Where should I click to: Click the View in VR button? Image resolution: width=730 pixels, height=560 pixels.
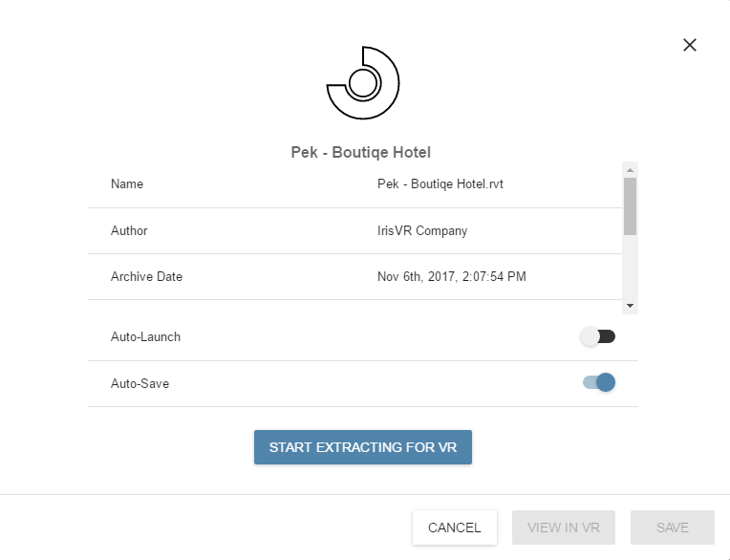[564, 528]
